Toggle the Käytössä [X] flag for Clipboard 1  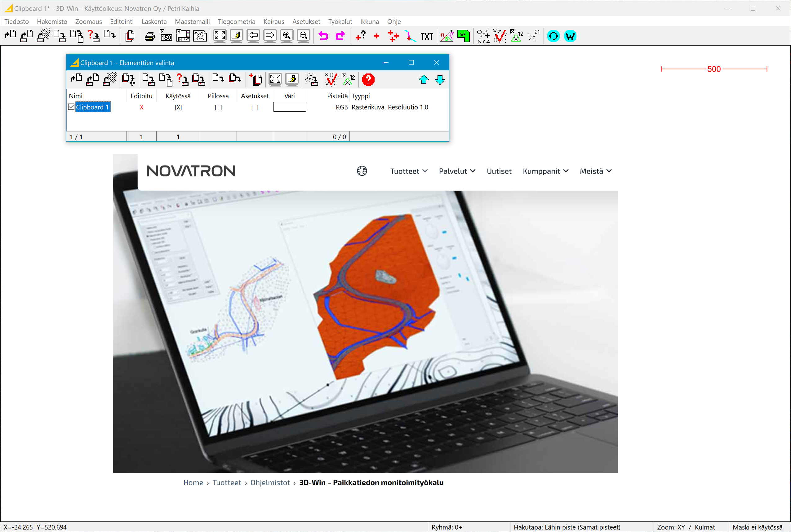[178, 107]
